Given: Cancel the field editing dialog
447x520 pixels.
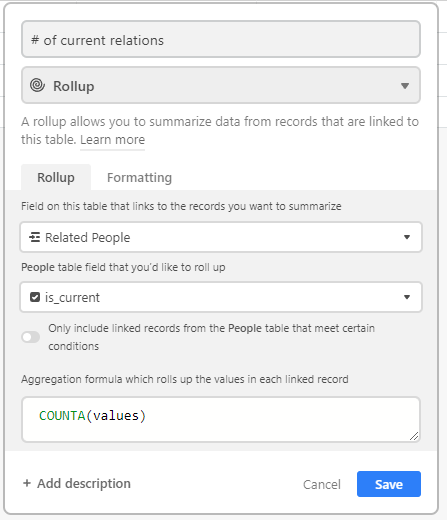Looking at the screenshot, I should pos(322,484).
